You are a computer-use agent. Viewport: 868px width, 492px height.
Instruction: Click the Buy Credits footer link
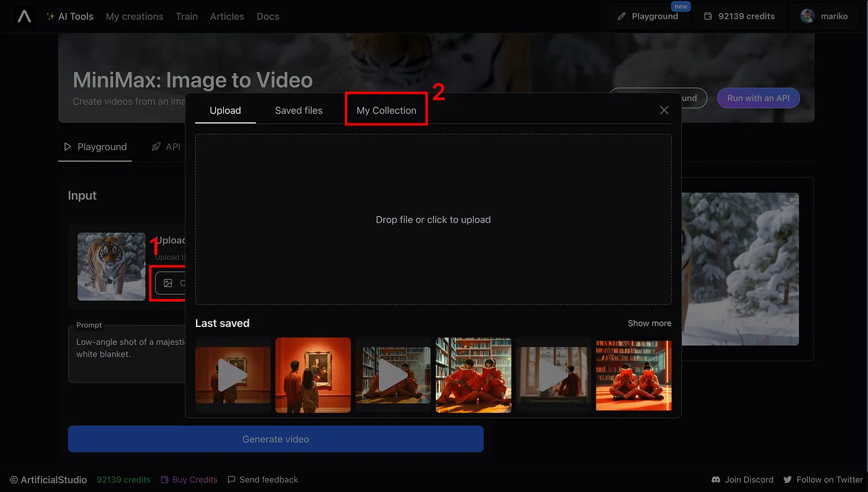189,480
